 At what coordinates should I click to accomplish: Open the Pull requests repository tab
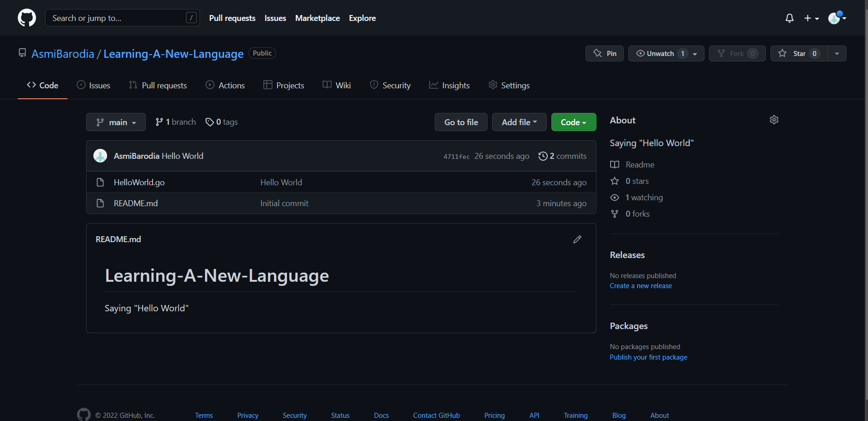click(x=158, y=86)
